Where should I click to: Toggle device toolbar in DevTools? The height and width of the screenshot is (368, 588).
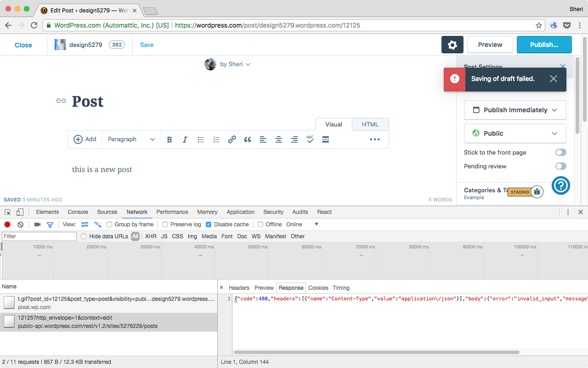point(20,212)
